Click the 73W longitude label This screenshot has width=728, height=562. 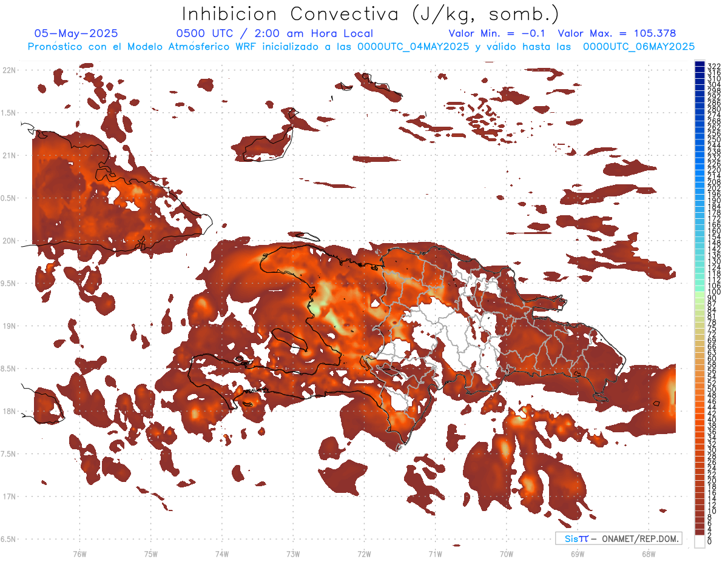pos(293,554)
